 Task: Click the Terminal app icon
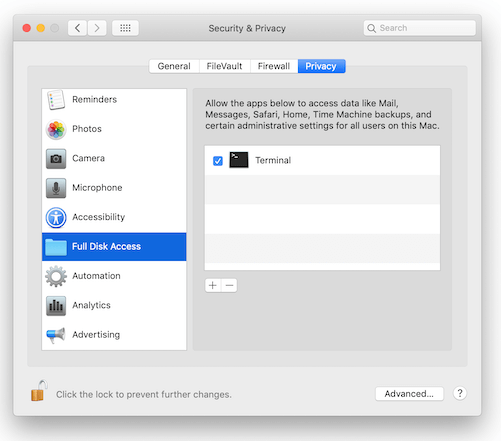239,160
